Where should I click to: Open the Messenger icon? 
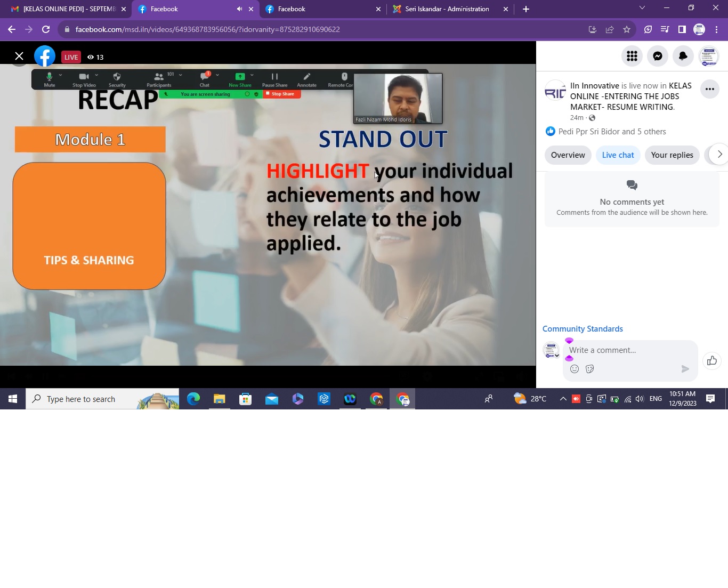click(x=658, y=56)
